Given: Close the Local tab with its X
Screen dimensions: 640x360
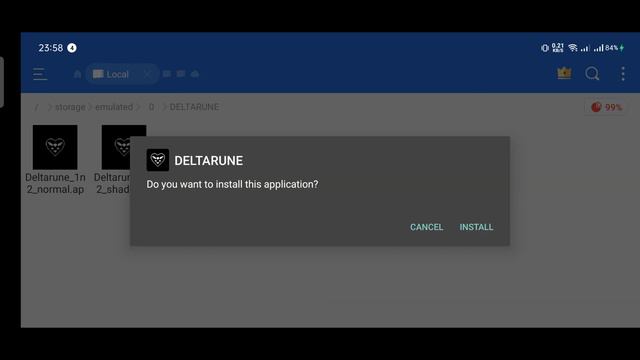Looking at the screenshot, I should 147,74.
